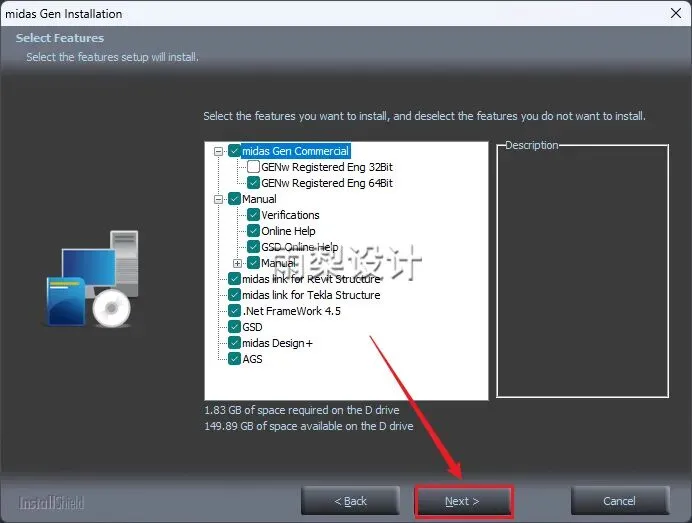Select the midas link for Tekla Structure label

click(311, 295)
